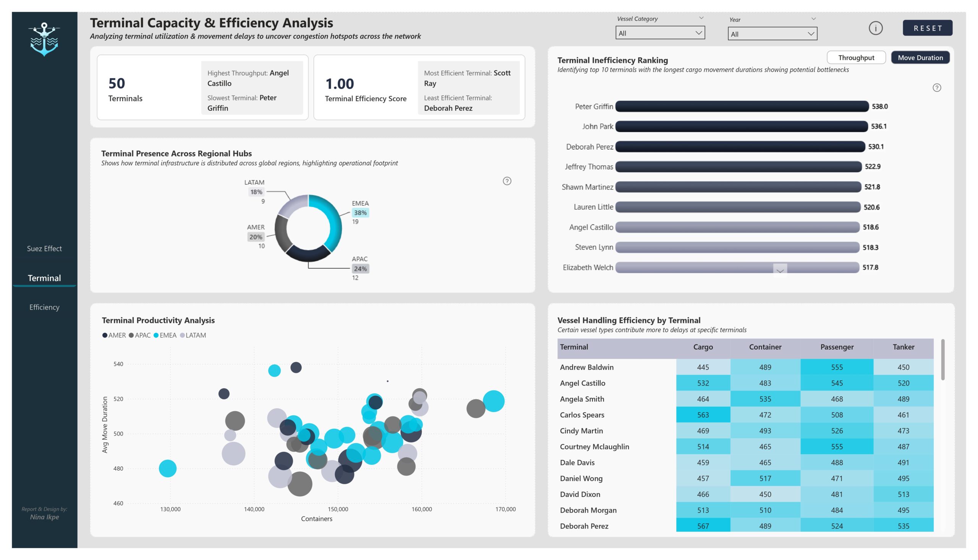Click the APAC legend marker

point(131,335)
